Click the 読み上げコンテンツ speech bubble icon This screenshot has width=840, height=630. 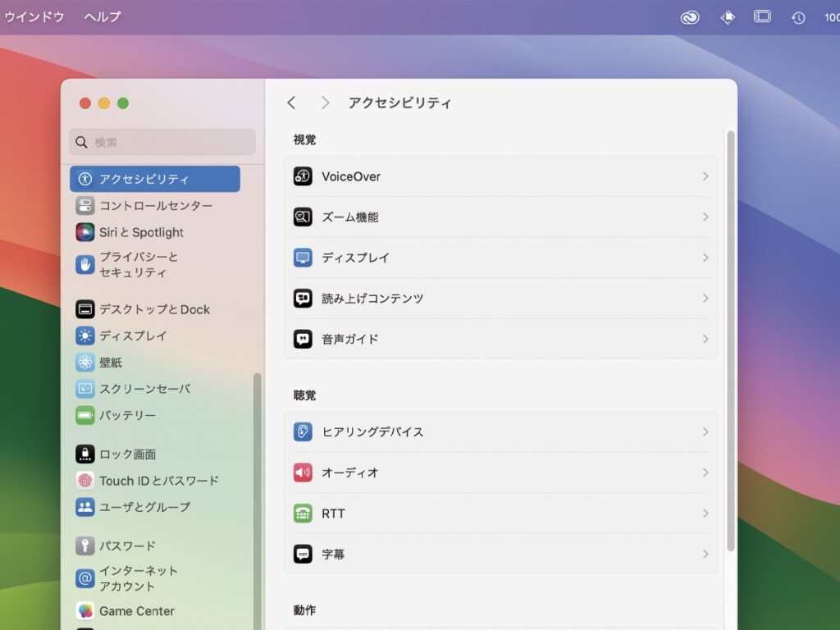coord(303,299)
